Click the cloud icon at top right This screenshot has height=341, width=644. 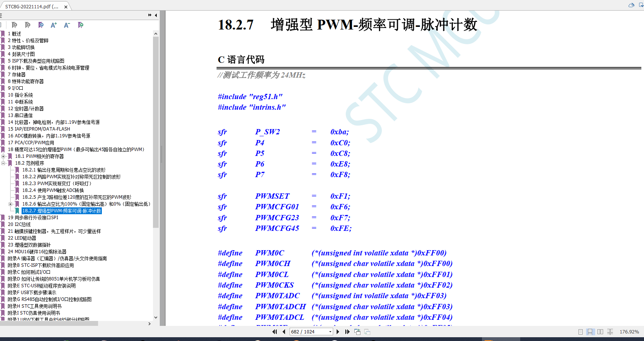[x=631, y=5]
